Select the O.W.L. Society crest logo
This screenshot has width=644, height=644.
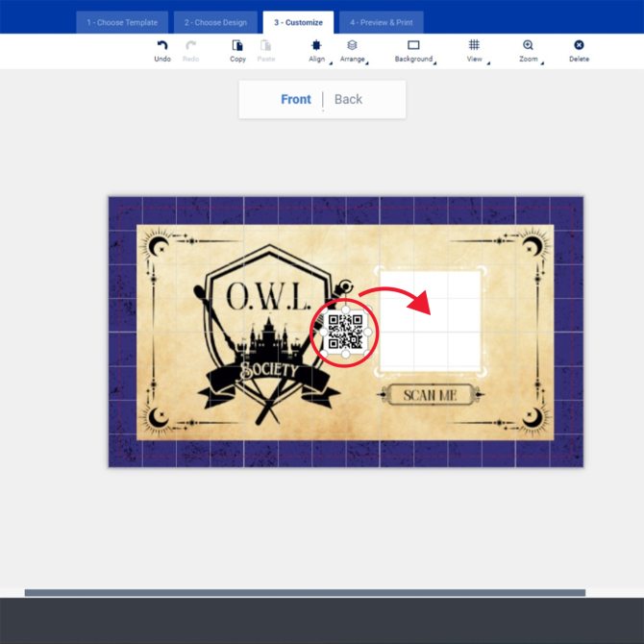click(x=269, y=334)
